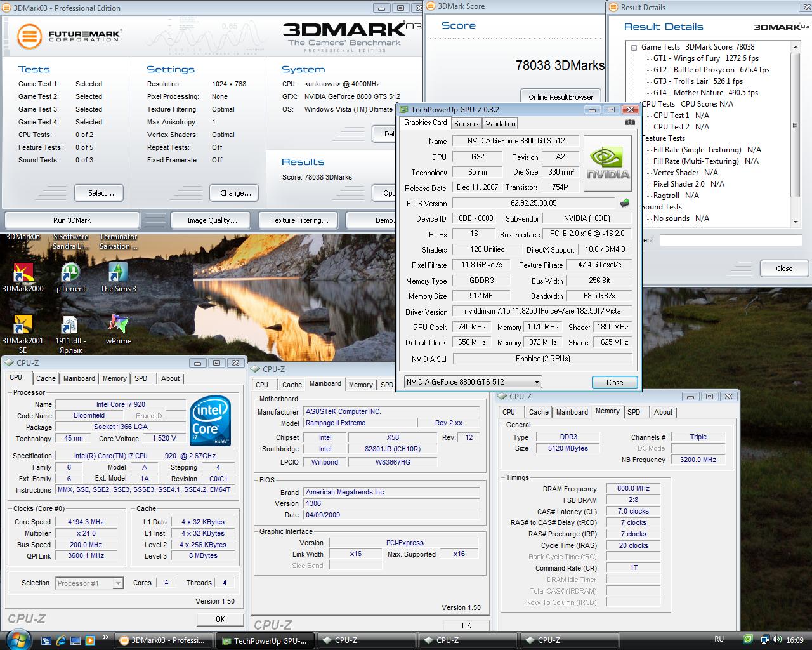
Task: Switch to TechPowerUp GPU-Z via taskbar button
Action: click(x=265, y=640)
